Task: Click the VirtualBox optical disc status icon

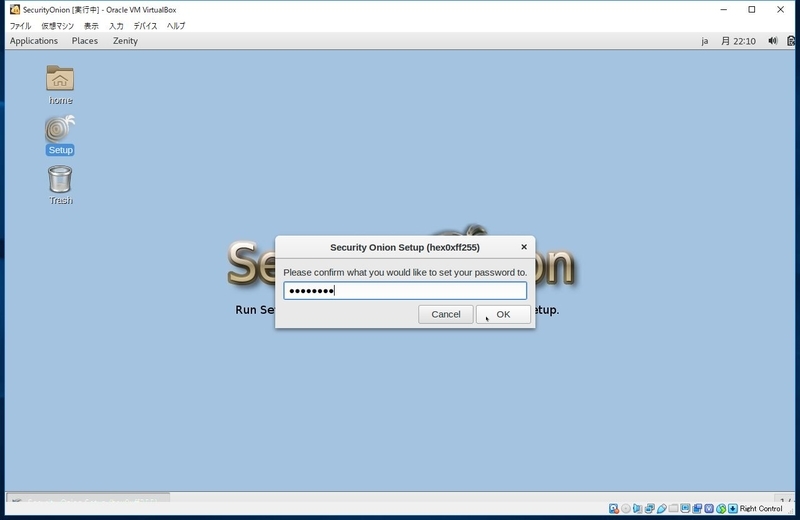Action: point(626,508)
